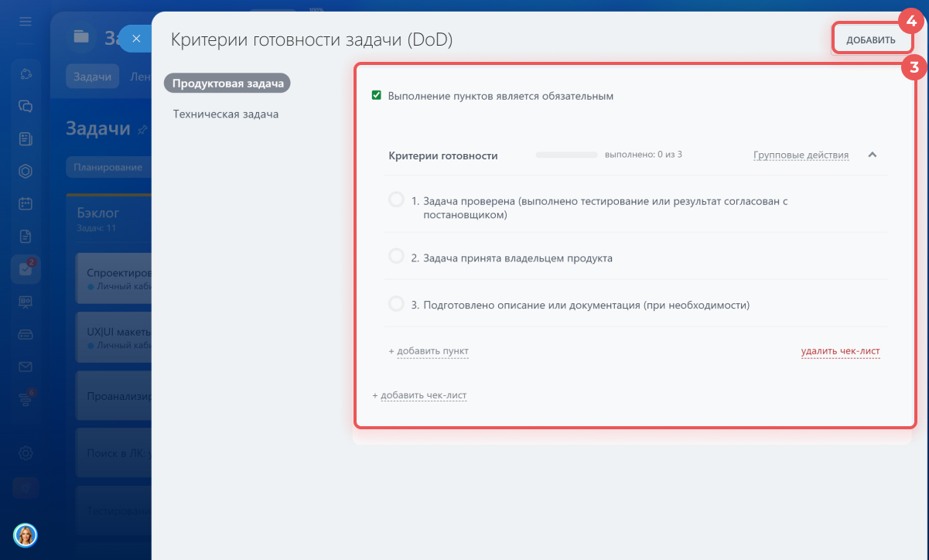Click the user avatar at bottom left
The height and width of the screenshot is (560, 929).
26,534
